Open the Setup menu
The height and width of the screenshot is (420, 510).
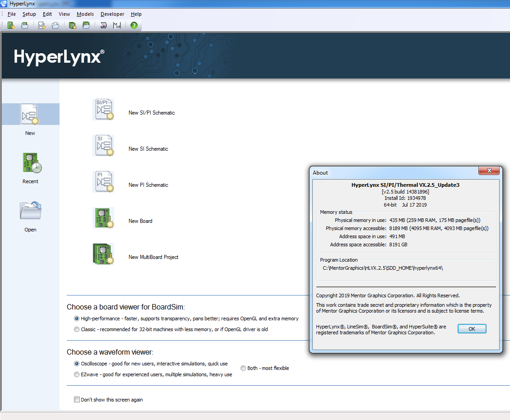point(29,14)
